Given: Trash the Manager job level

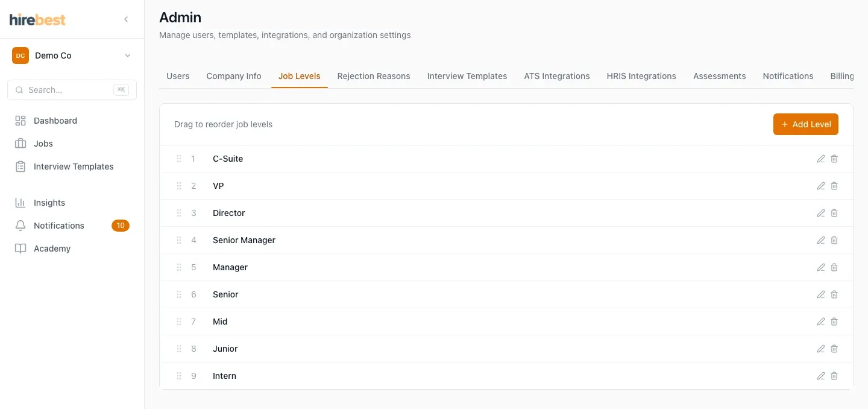Looking at the screenshot, I should click(x=834, y=267).
